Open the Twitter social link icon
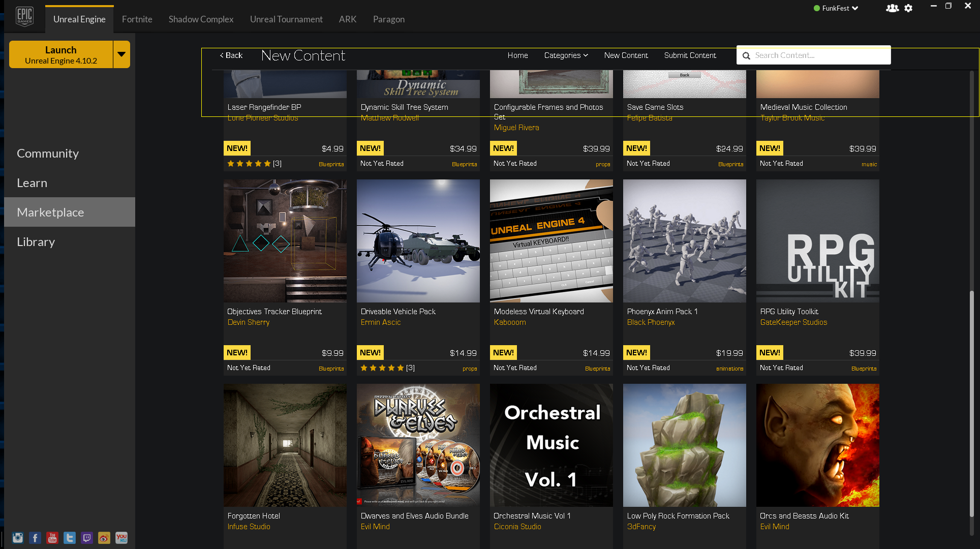This screenshot has height=549, width=980. coord(70,538)
